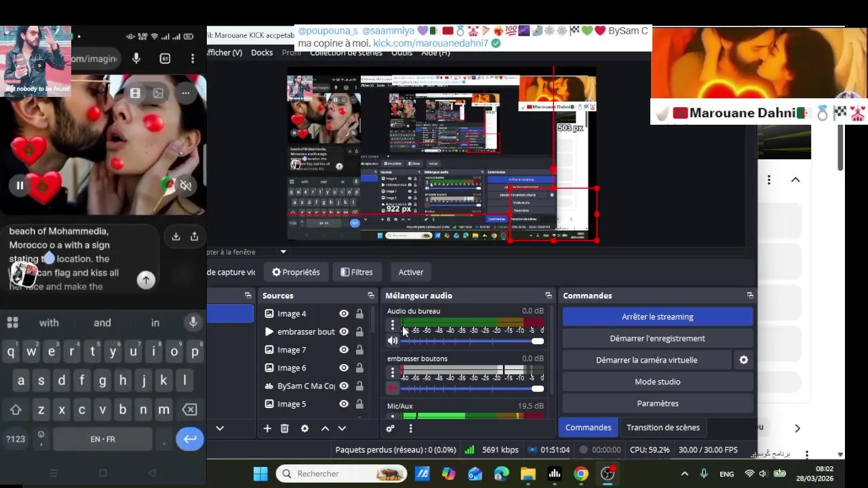Lock Image 5 source
868x488 pixels.
pos(359,404)
